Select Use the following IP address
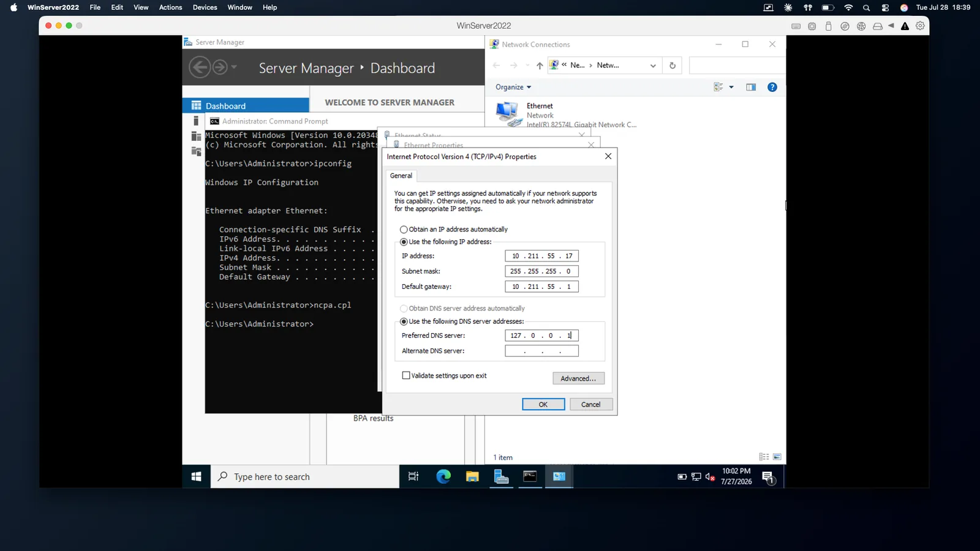 click(x=404, y=242)
